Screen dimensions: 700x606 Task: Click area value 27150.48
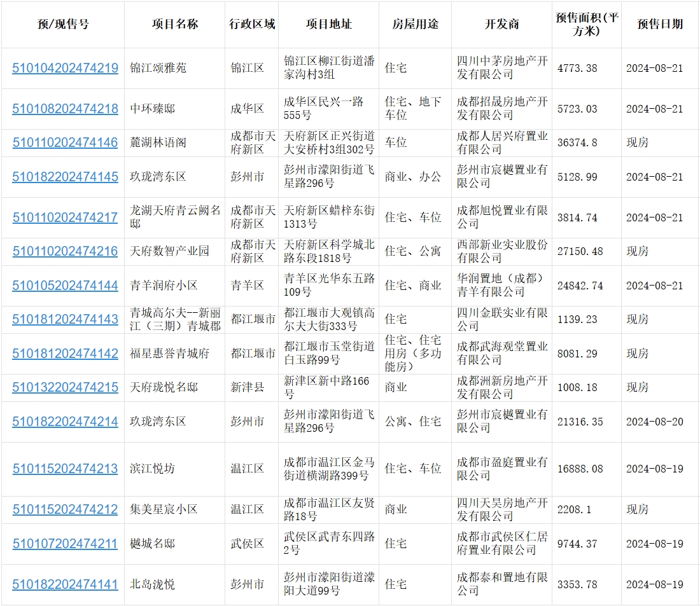(580, 252)
